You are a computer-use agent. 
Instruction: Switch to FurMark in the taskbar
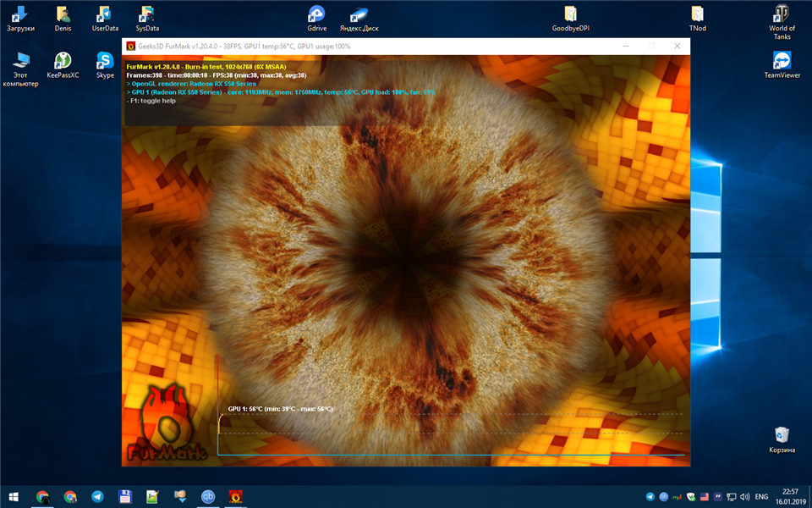[235, 497]
